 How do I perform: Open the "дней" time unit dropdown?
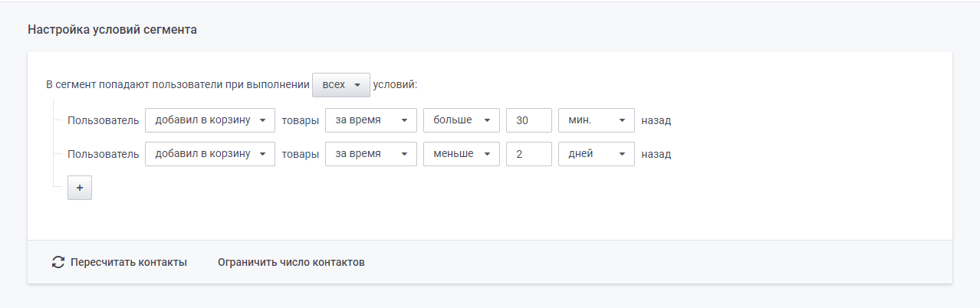click(x=597, y=154)
